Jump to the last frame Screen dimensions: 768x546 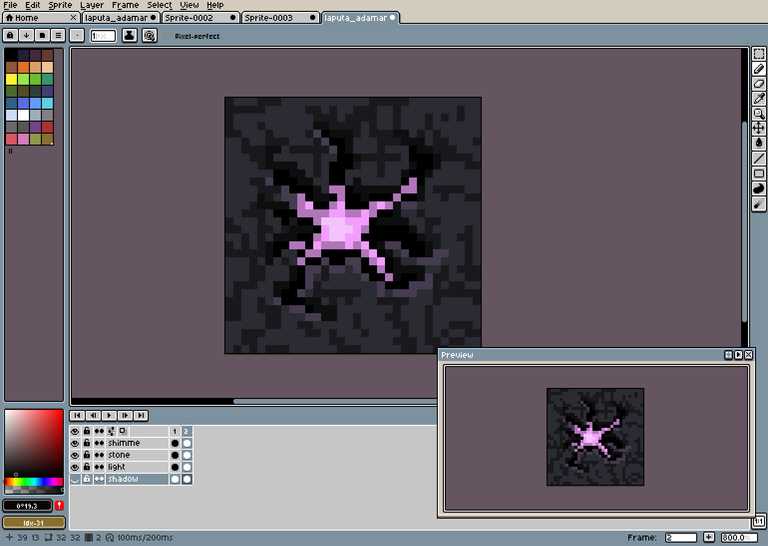click(x=141, y=416)
